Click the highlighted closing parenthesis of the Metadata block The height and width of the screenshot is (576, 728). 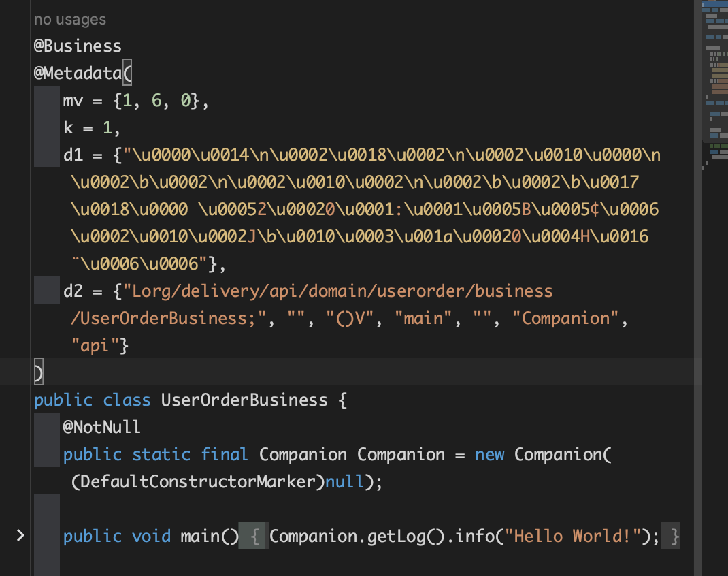[38, 373]
